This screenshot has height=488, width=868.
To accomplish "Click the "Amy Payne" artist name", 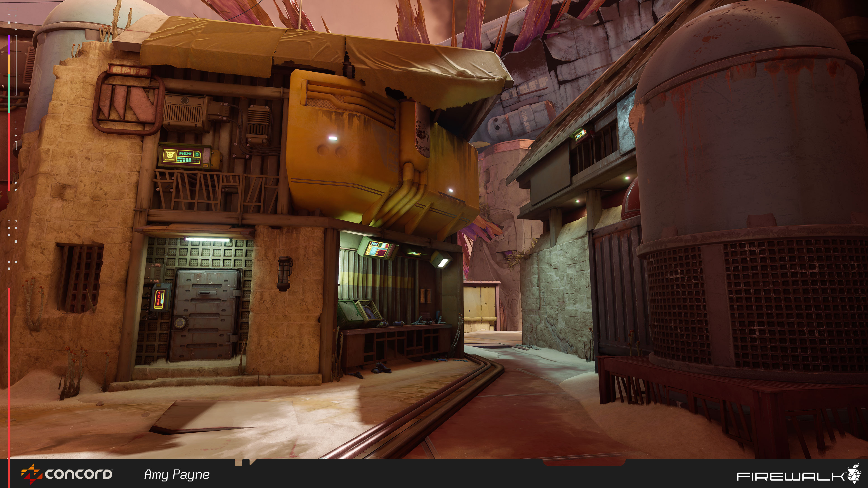I will coord(177,475).
